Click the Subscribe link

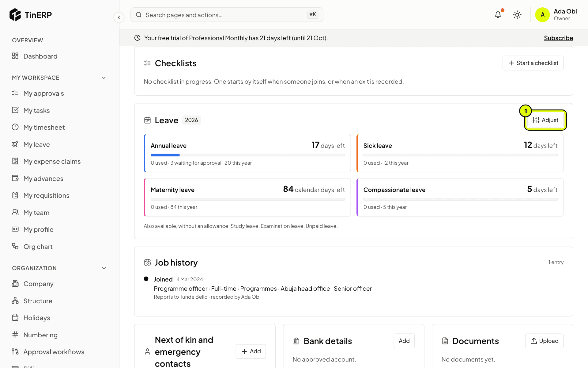[x=558, y=38]
